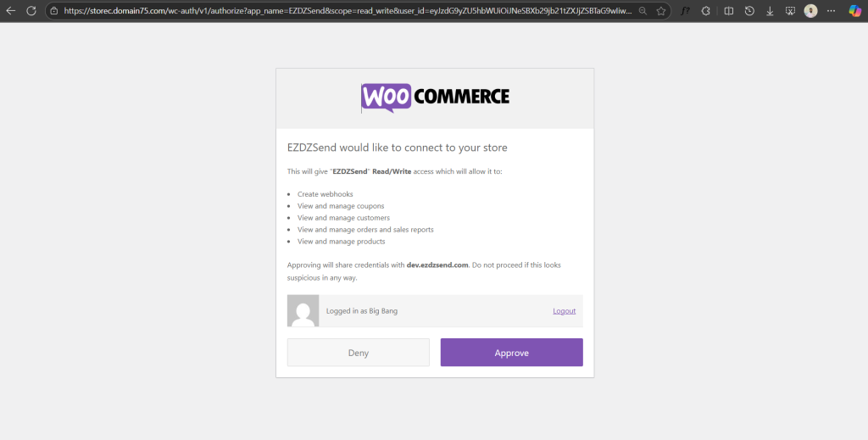Image resolution: width=868 pixels, height=440 pixels.
Task: Open the Copilot sidebar icon
Action: (855, 11)
